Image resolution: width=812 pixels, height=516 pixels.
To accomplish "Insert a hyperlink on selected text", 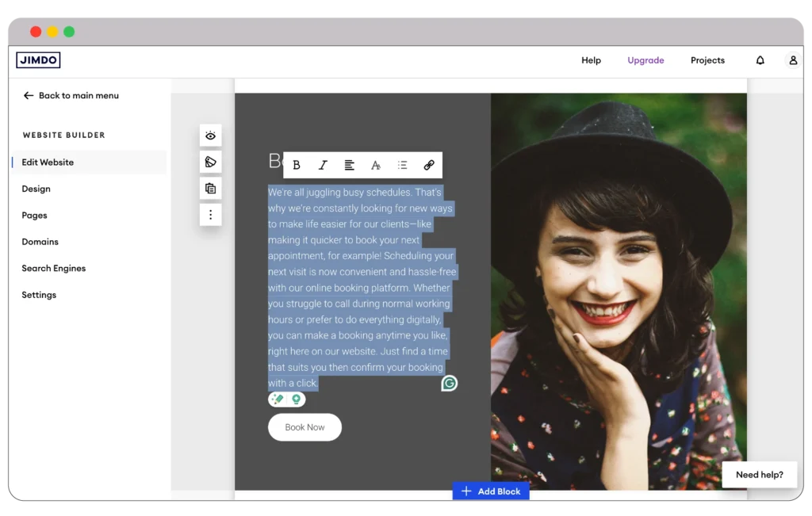I will point(428,166).
